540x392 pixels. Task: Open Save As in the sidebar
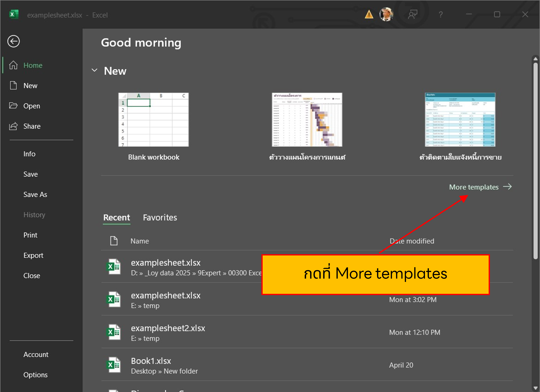(35, 194)
